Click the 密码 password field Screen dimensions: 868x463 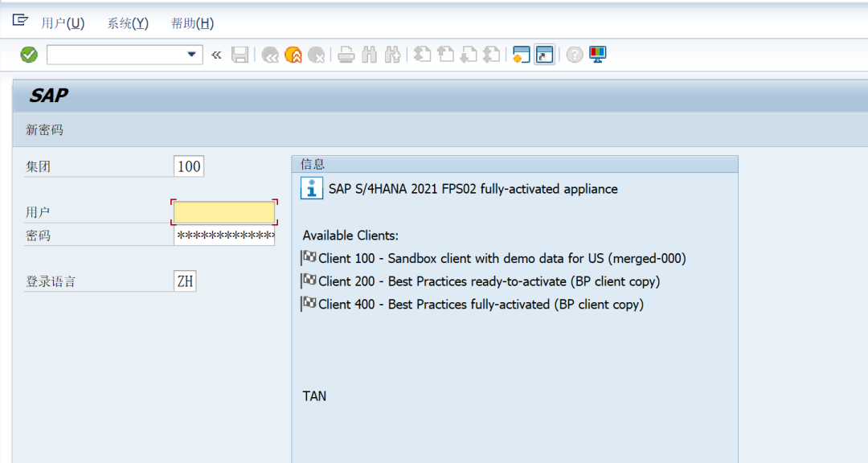tap(224, 236)
